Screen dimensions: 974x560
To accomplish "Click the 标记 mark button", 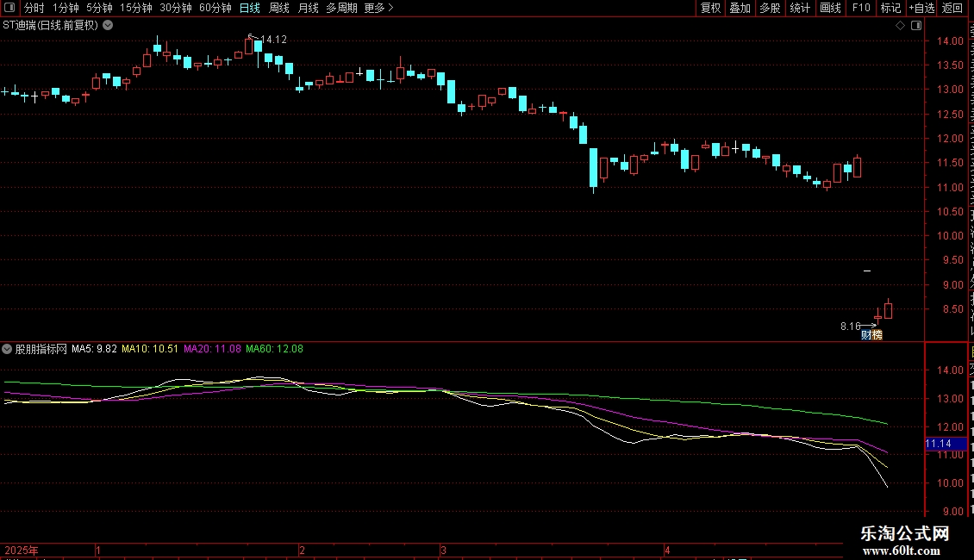I will coord(890,8).
